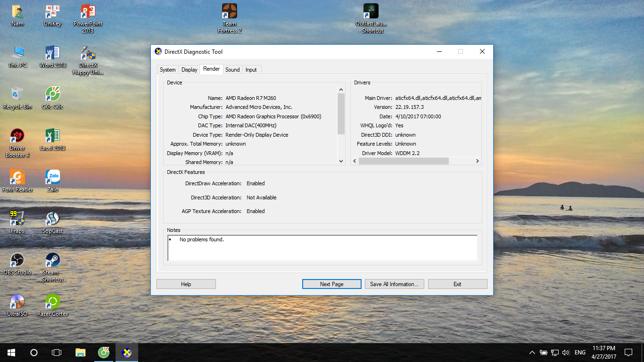Minimize the DirectX Diagnostic Tool window

pyautogui.click(x=439, y=52)
